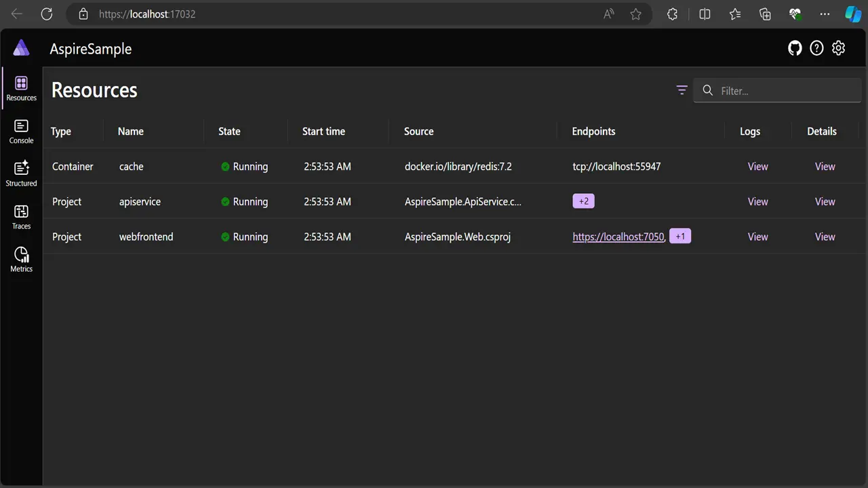Sort by the State column header
Screen dimensions: 868x488
[x=229, y=131]
